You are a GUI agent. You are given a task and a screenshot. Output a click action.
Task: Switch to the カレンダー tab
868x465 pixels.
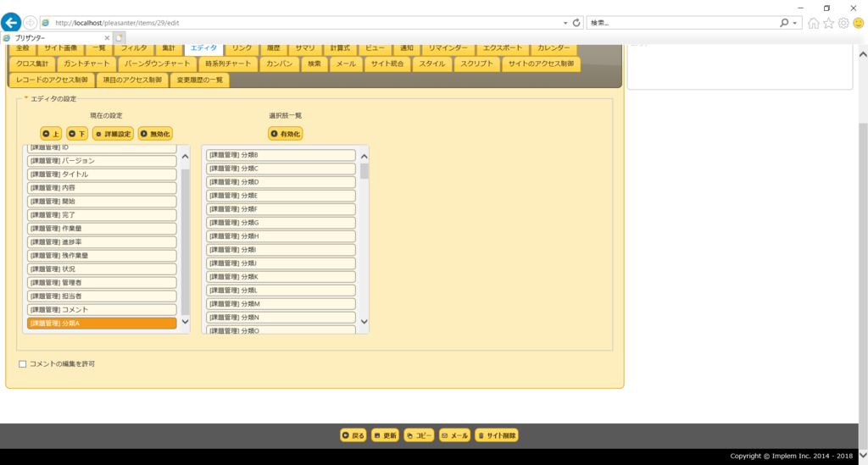pyautogui.click(x=553, y=48)
